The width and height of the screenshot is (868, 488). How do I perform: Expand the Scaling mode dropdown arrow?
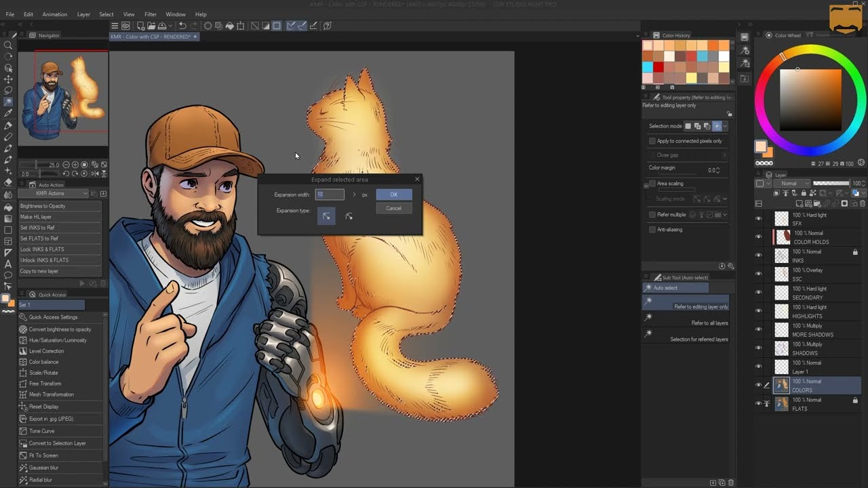pos(725,199)
